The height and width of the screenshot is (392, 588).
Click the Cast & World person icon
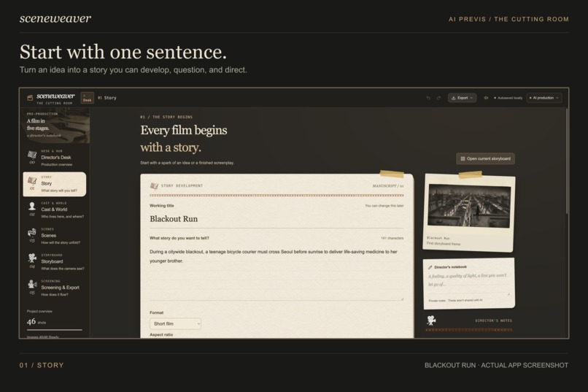coord(32,207)
